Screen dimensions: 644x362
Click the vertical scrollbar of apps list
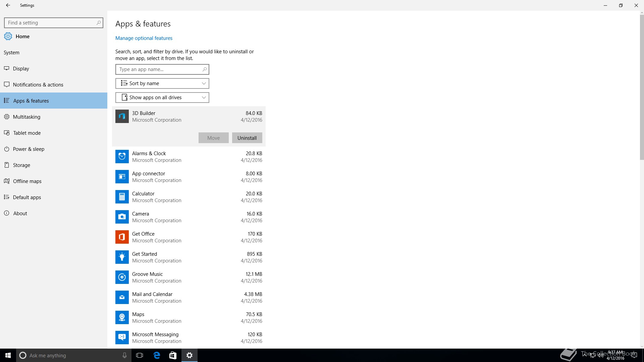[642, 87]
